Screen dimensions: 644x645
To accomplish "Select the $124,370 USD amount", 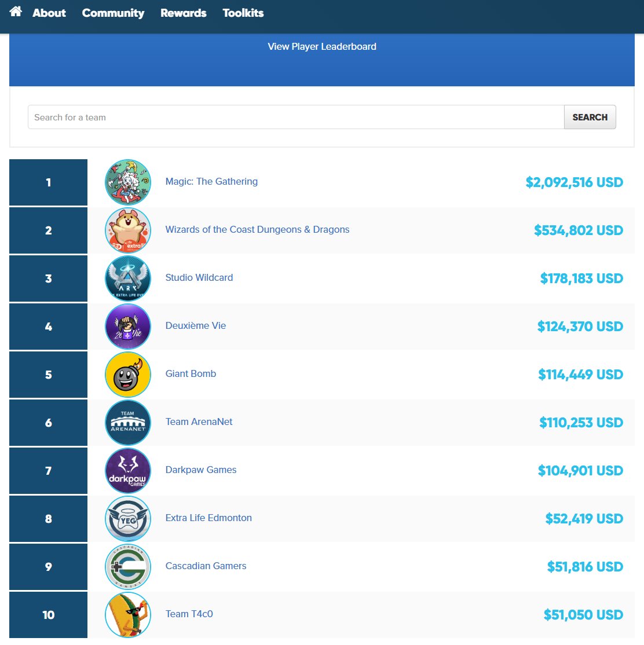I will point(580,327).
